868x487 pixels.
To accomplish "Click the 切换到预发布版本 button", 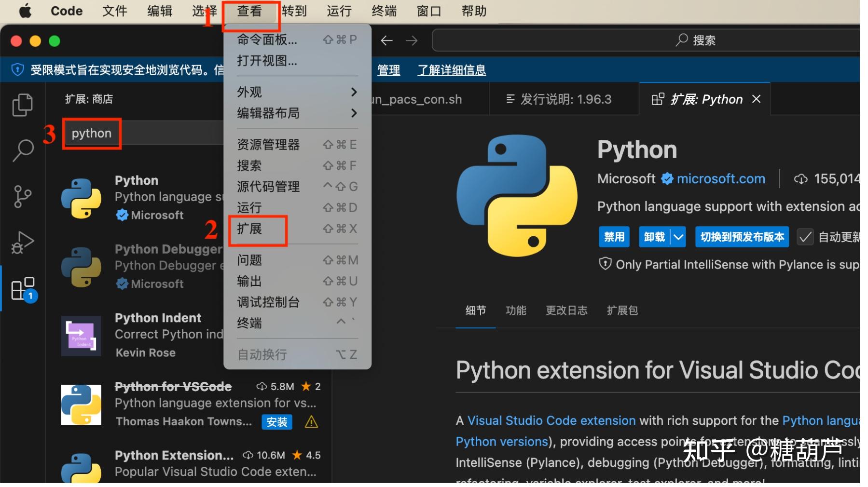I will (x=742, y=237).
